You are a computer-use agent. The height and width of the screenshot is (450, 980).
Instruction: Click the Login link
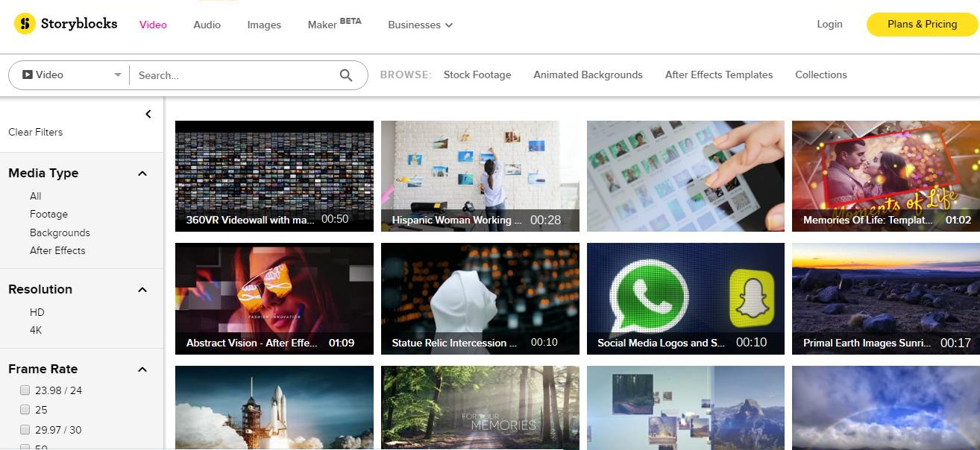[829, 24]
